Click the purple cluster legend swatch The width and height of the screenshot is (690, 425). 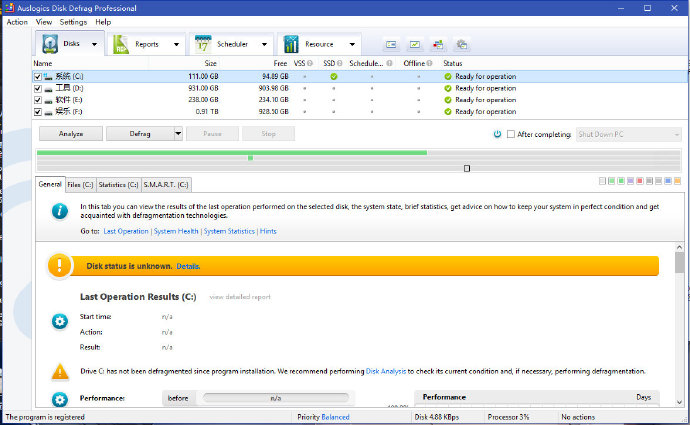coord(630,181)
